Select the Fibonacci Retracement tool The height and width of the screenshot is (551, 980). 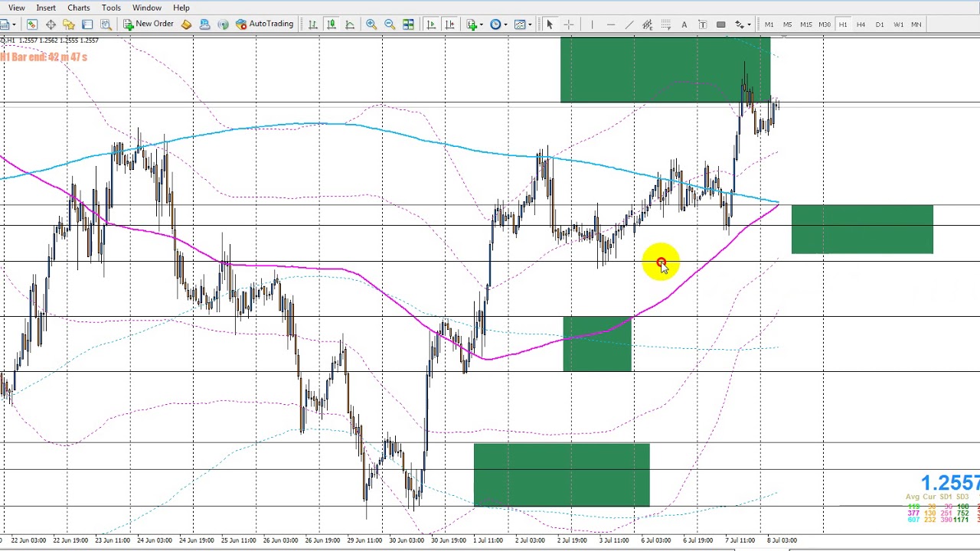pyautogui.click(x=665, y=24)
